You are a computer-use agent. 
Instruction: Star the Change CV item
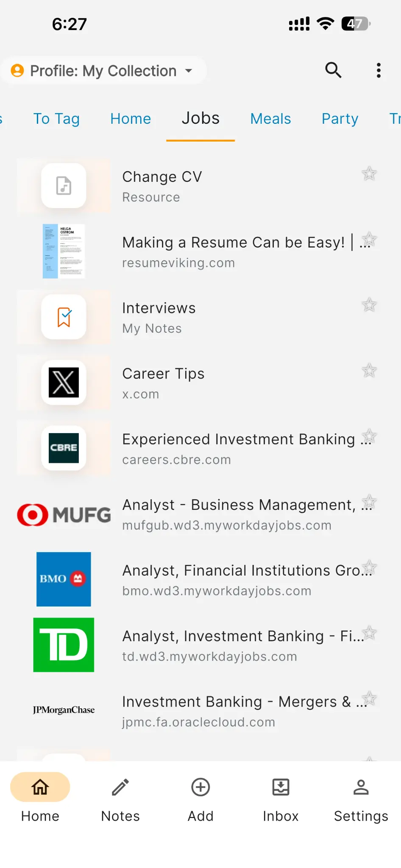tap(369, 173)
